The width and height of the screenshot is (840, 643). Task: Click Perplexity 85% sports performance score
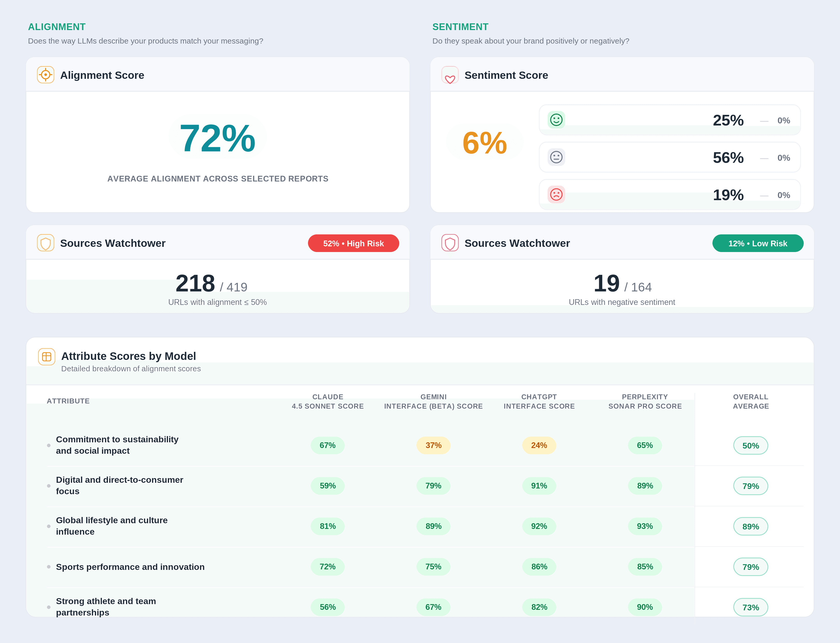coord(645,567)
